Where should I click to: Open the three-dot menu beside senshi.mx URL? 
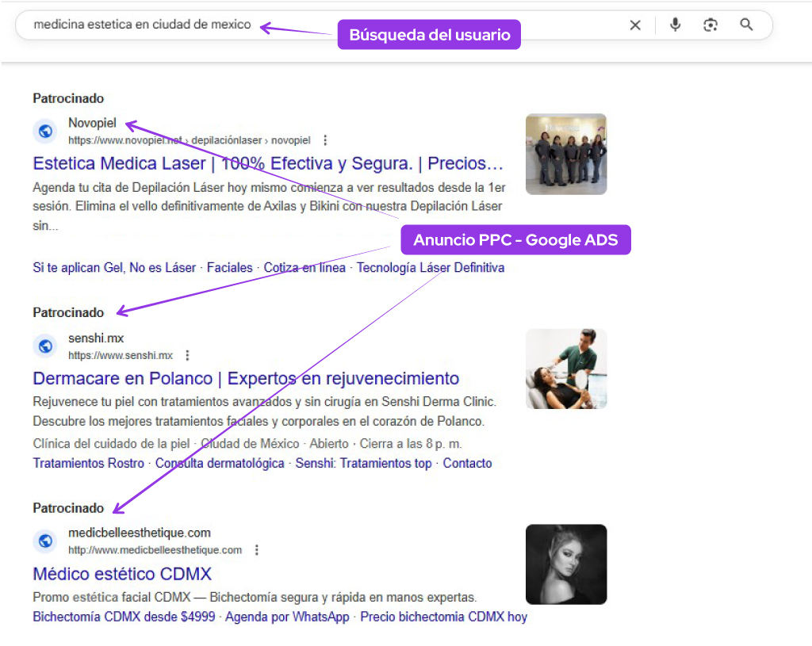[x=187, y=355]
